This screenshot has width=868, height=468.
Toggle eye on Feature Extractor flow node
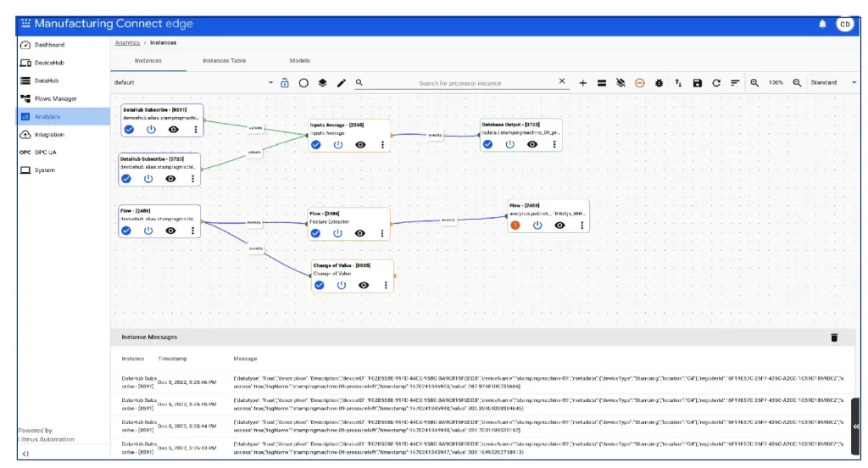(x=359, y=233)
